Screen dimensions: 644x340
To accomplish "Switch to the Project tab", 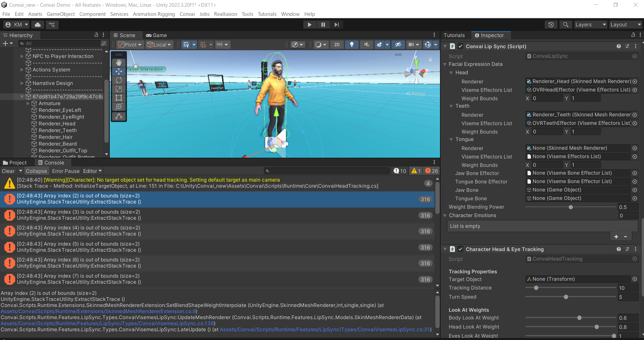I will [x=14, y=162].
